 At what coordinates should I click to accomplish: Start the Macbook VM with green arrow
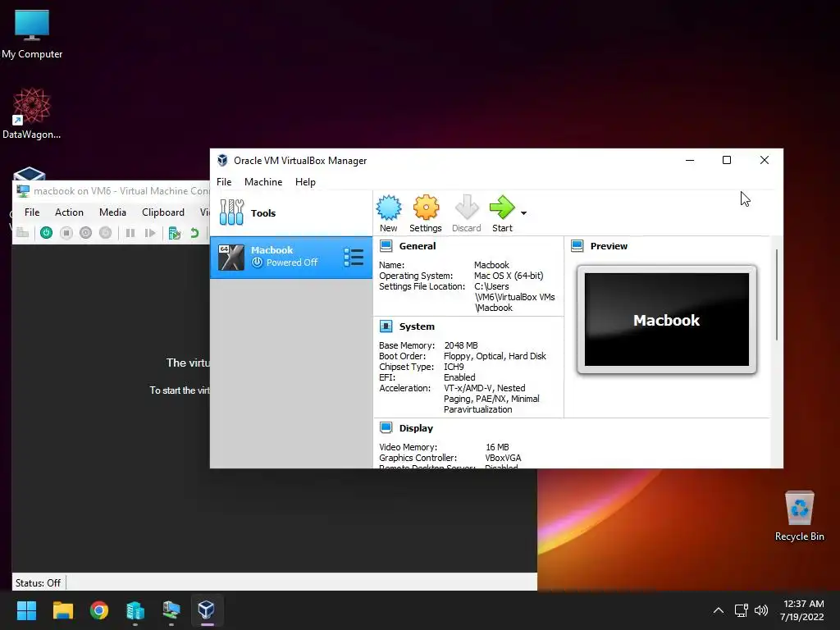click(x=502, y=213)
